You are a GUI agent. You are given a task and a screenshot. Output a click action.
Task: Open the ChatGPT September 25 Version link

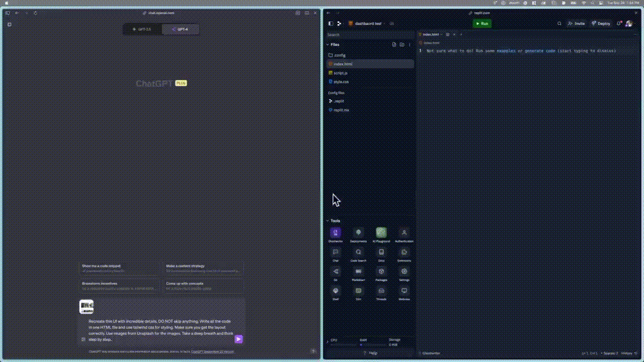[x=214, y=351]
